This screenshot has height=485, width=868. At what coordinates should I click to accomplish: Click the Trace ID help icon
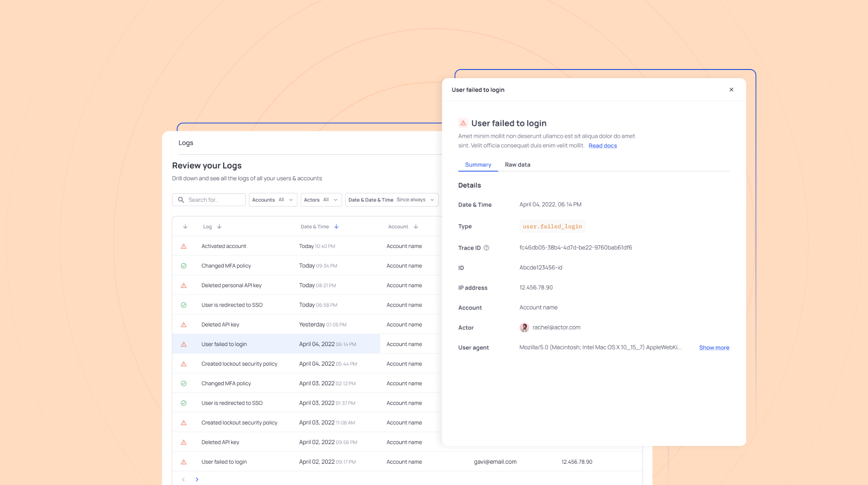(x=486, y=248)
